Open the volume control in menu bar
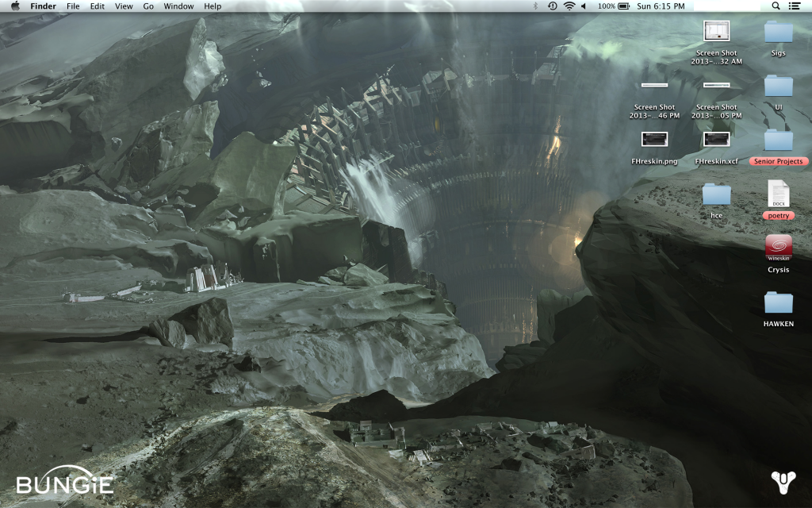The height and width of the screenshot is (508, 812). (x=584, y=6)
